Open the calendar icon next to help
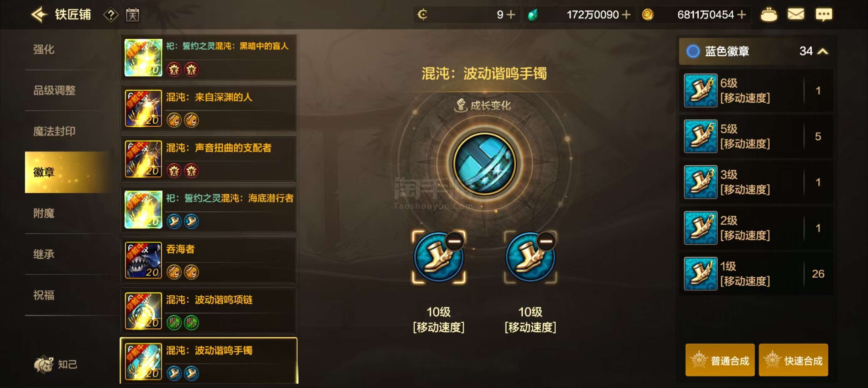 coord(132,15)
